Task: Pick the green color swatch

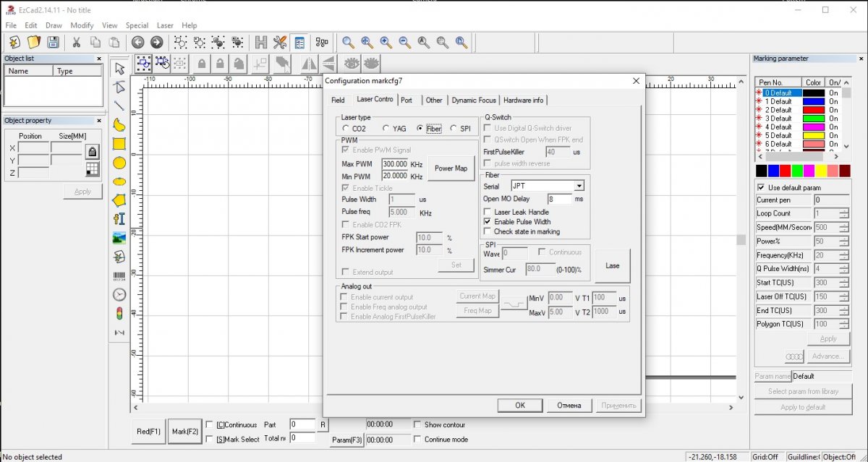Action: [x=796, y=171]
